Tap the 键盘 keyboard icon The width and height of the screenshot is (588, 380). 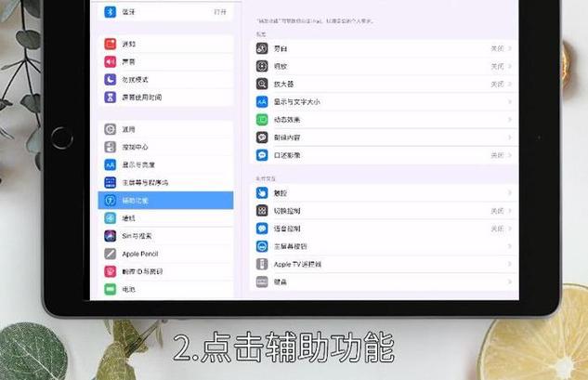click(x=262, y=282)
